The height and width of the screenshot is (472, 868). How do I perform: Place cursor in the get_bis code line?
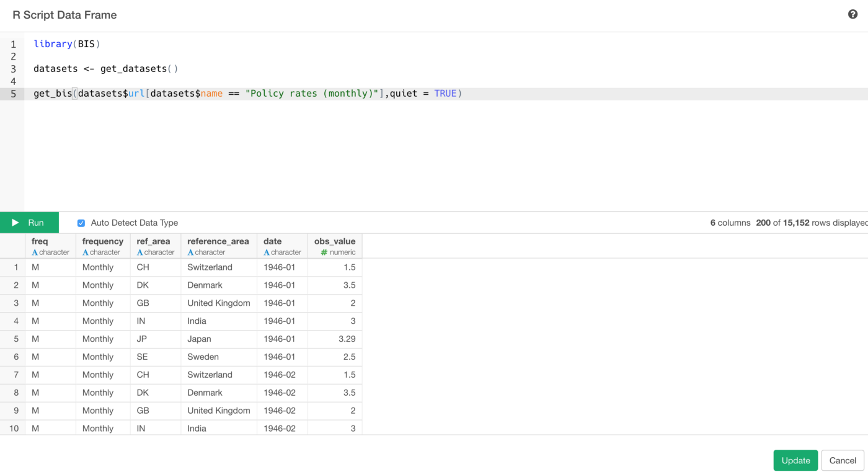(248, 94)
